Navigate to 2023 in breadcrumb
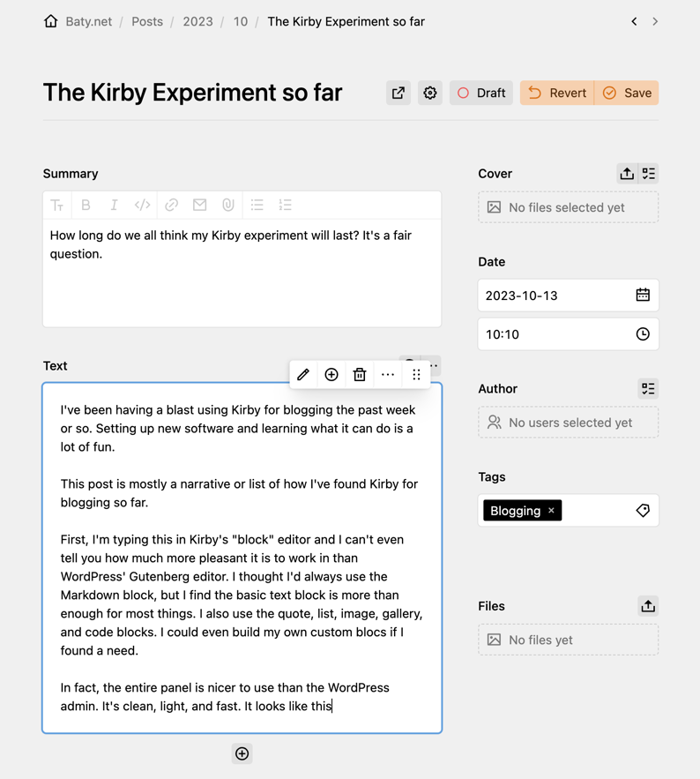Image resolution: width=700 pixels, height=779 pixels. pos(197,21)
